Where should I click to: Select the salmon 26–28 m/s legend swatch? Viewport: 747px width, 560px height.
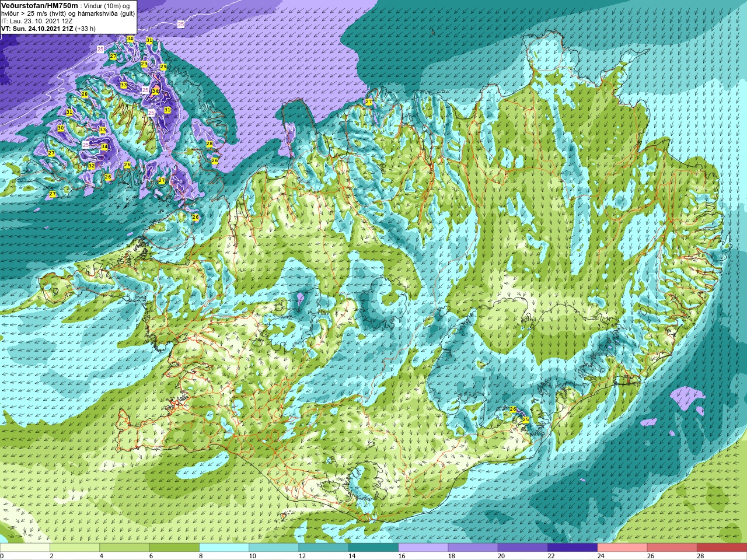coord(672,548)
